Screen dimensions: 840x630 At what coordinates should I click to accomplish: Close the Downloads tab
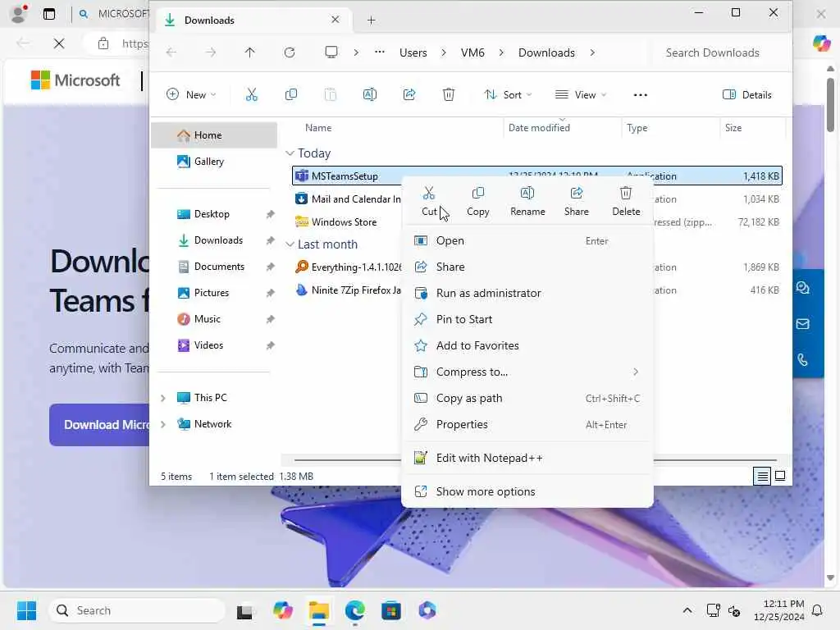336,20
